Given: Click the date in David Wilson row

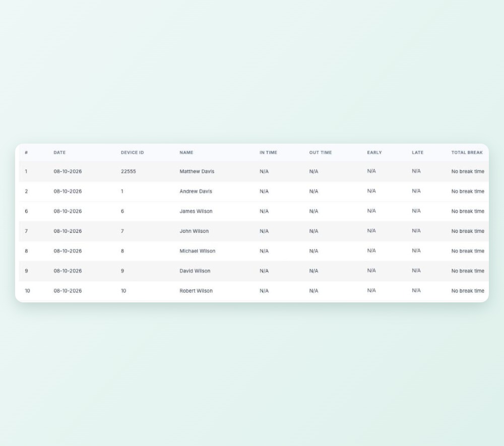Looking at the screenshot, I should (68, 271).
